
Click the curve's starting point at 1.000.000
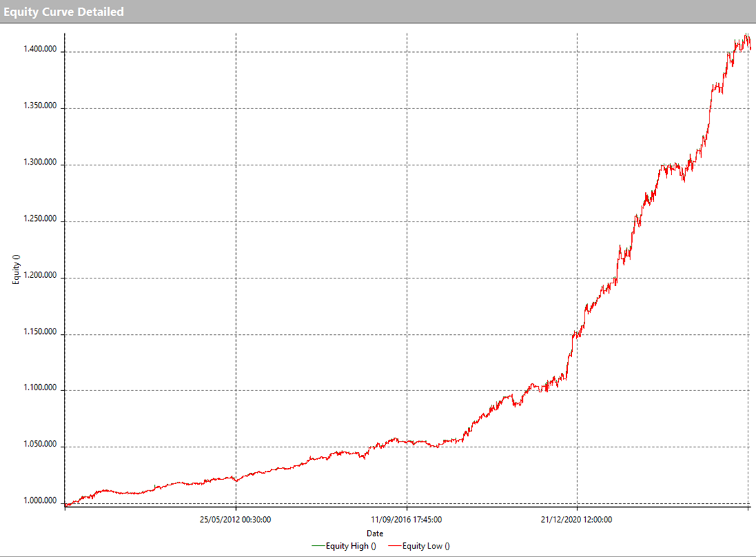pyautogui.click(x=66, y=504)
